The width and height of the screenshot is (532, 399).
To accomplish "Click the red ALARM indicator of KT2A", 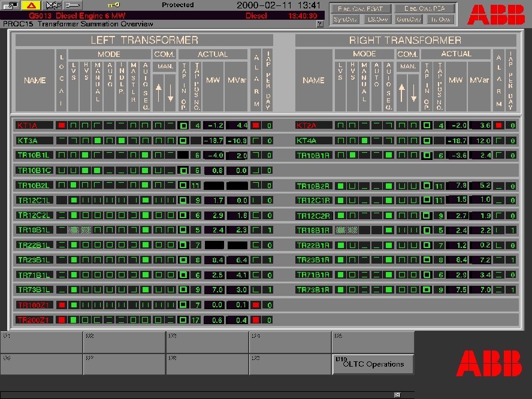I will click(498, 126).
